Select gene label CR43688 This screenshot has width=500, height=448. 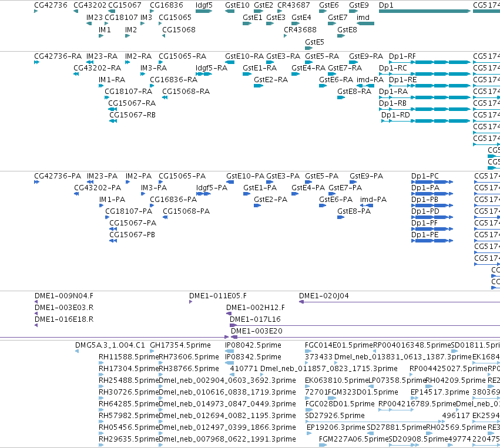click(300, 29)
